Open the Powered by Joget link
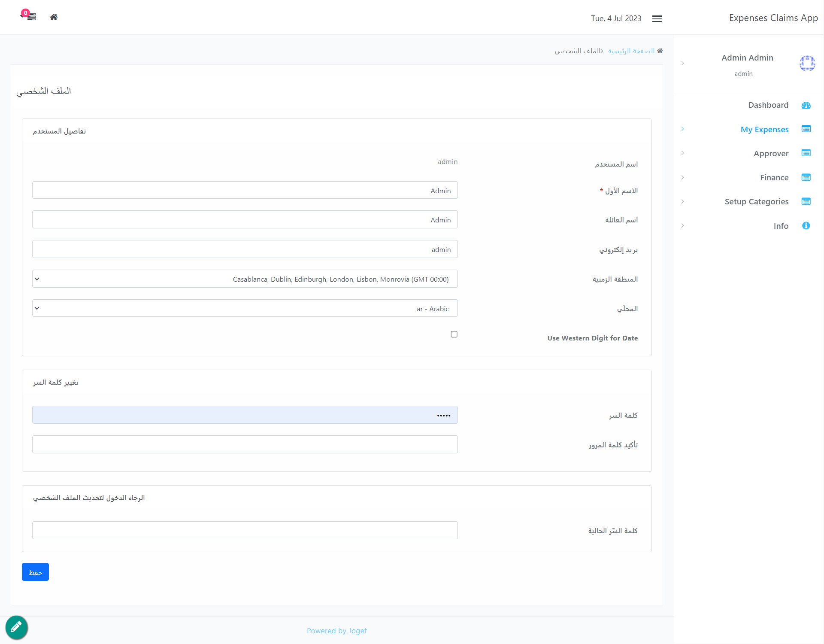The width and height of the screenshot is (824, 644). (337, 631)
